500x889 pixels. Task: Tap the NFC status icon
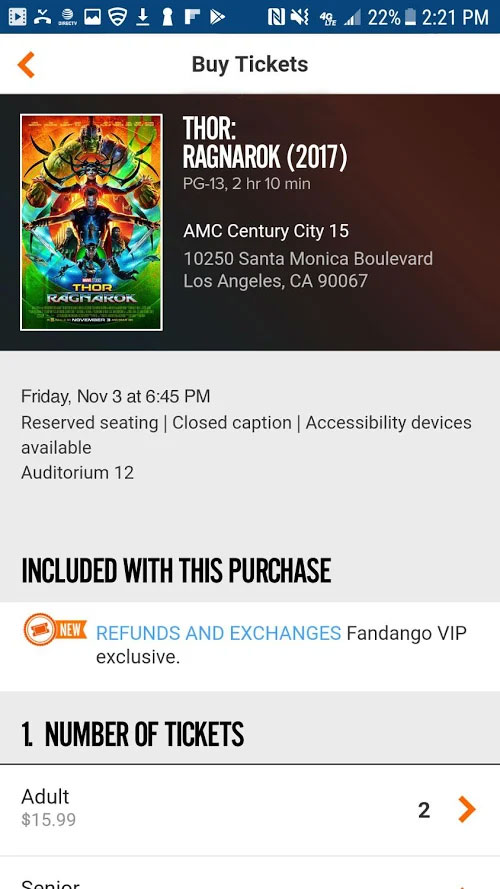pyautogui.click(x=276, y=17)
